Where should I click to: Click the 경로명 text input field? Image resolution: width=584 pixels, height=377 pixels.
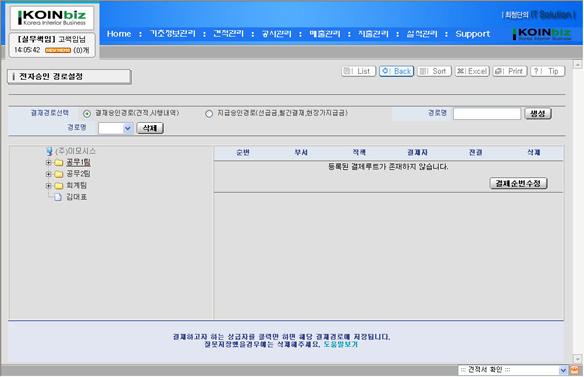[x=487, y=114]
